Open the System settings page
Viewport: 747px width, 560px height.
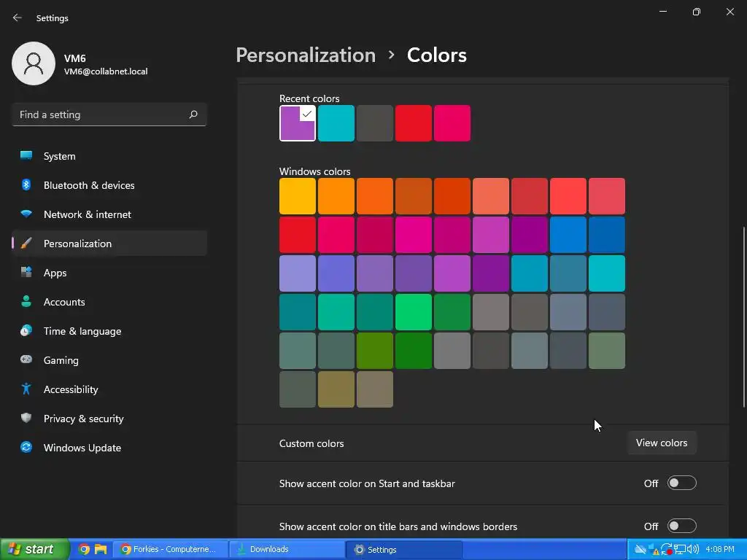(109, 156)
